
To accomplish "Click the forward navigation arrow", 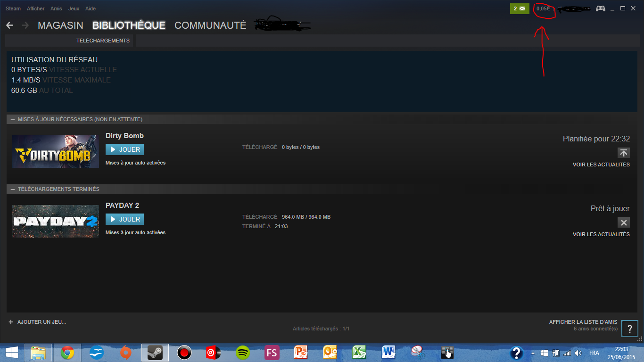I will pyautogui.click(x=25, y=25).
